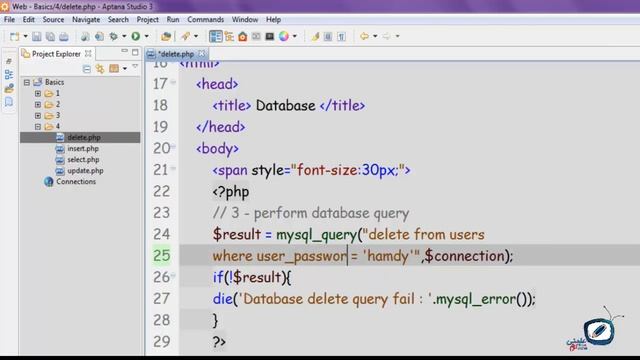Toggle code fold marker on line 17

tap(173, 82)
